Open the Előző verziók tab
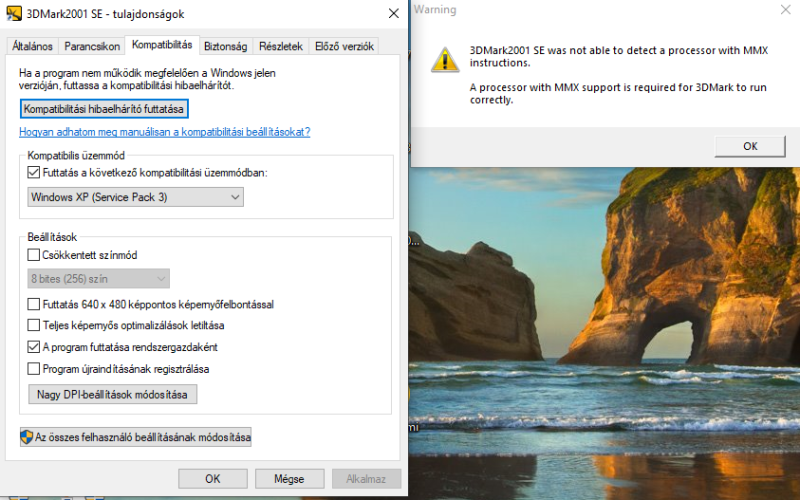800x500 pixels. [x=344, y=46]
